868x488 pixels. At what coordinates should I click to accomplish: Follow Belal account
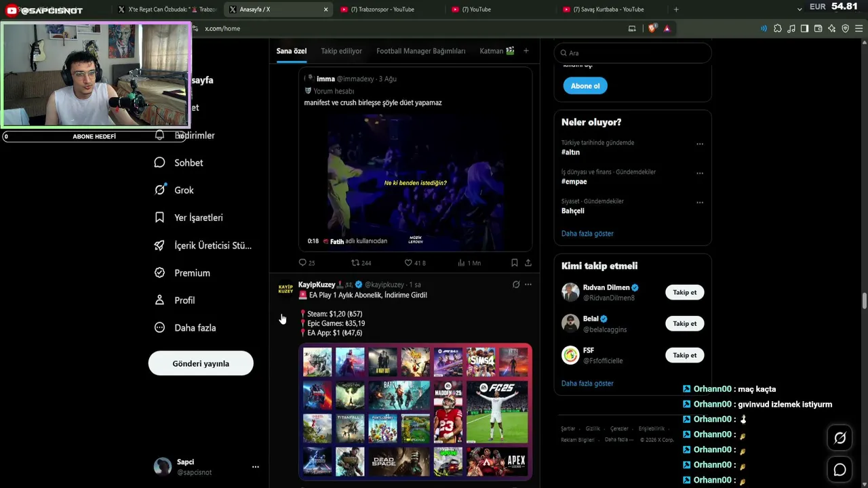(685, 323)
